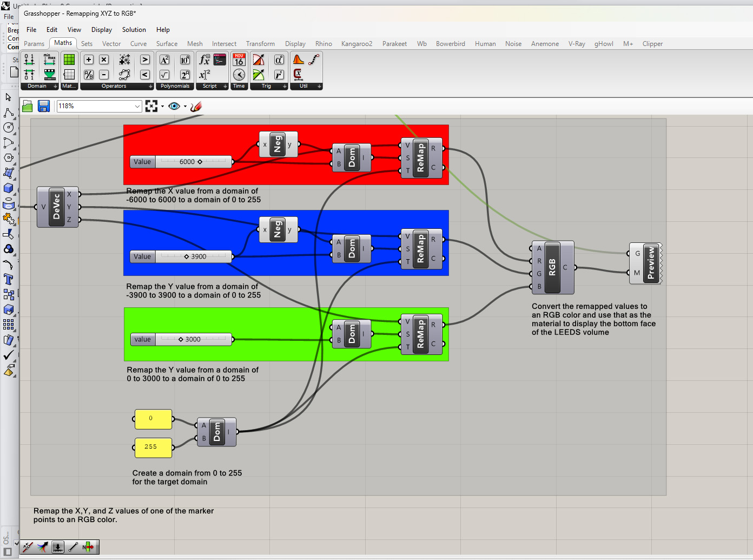Viewport: 753px width, 560px height.
Task: Open the Solution menu
Action: point(134,30)
